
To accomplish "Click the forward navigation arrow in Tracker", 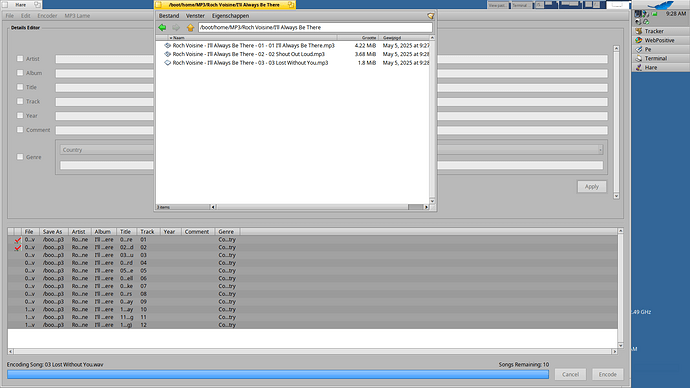I will [176, 28].
